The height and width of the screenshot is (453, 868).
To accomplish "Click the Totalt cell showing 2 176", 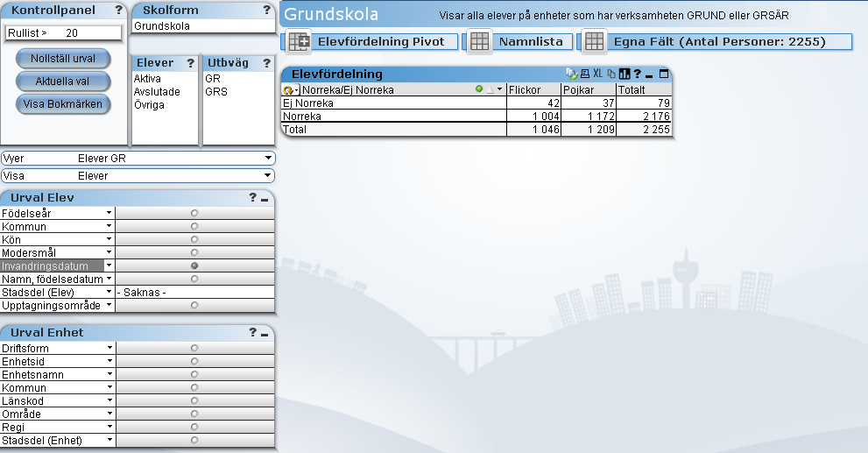I will (x=644, y=117).
